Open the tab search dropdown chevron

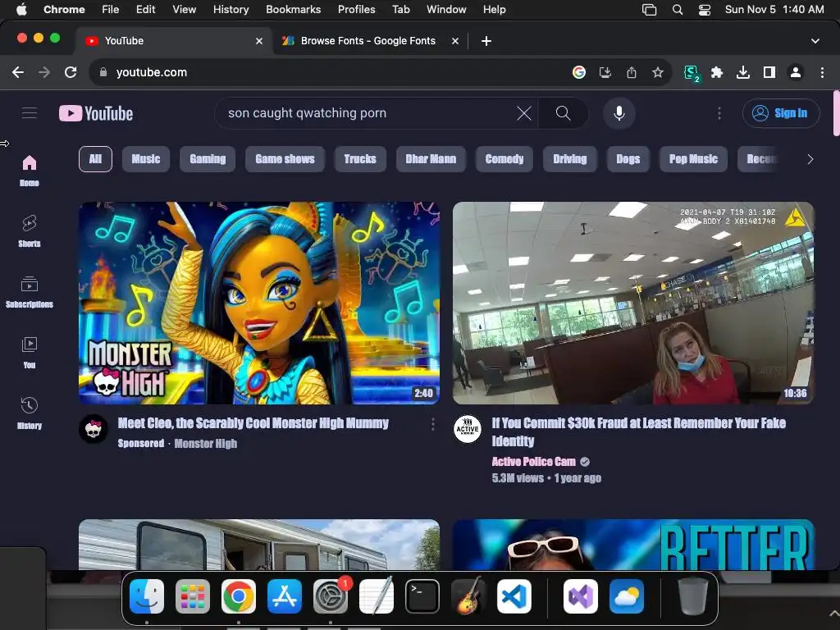[815, 41]
